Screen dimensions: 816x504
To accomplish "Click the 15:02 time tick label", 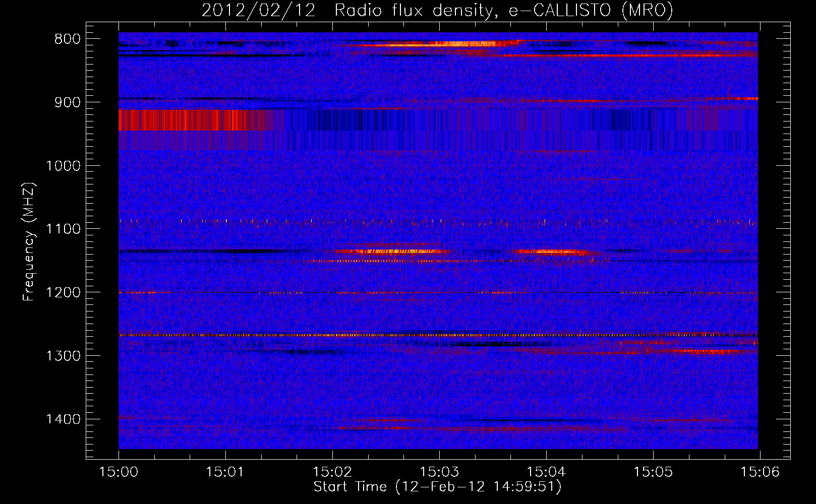I will coord(333,472).
